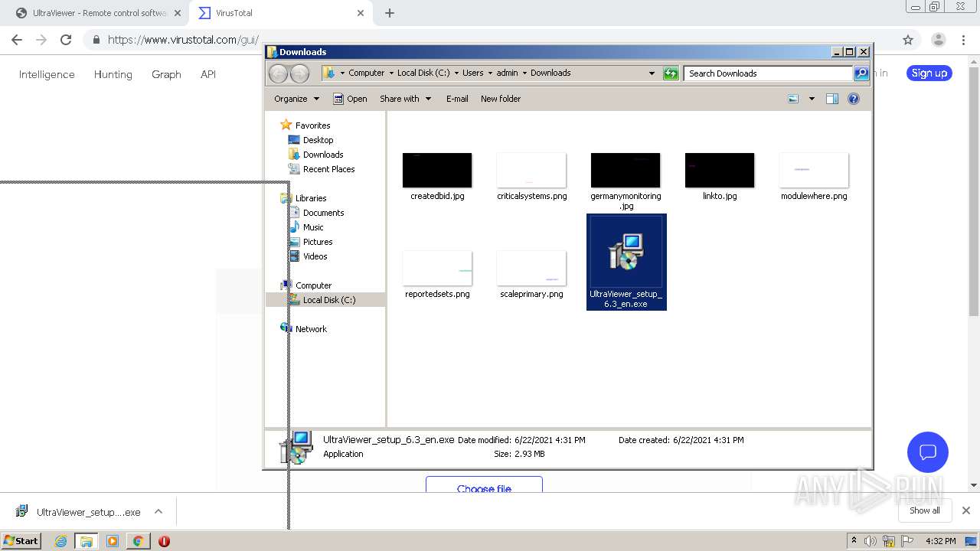Open VirusTotal chat bubble

pos(928,452)
